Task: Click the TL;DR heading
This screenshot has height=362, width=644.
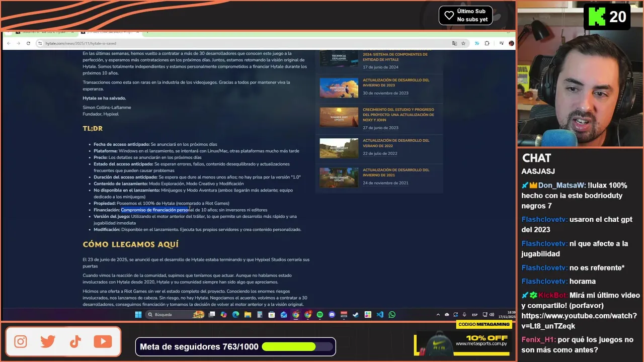Action: [x=93, y=128]
